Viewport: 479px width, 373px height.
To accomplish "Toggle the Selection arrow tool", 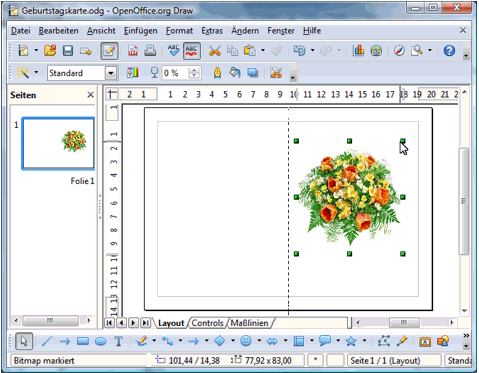I will 24,341.
